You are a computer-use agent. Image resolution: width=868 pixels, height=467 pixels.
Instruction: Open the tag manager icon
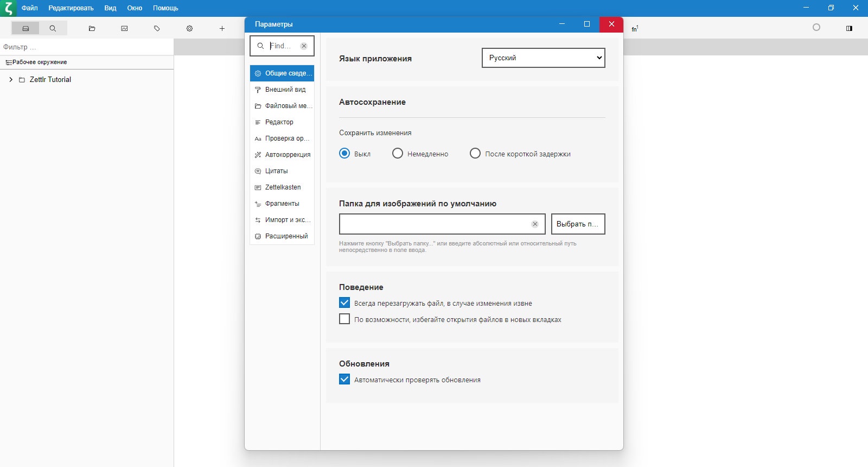point(157,28)
